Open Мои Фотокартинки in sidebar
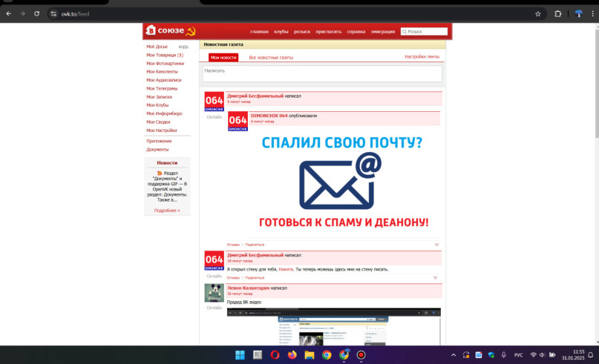This screenshot has height=364, width=599. [x=165, y=63]
